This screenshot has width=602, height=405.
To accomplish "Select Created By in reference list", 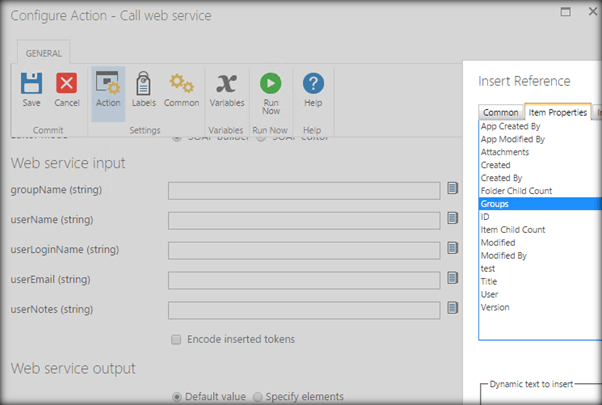I will pos(502,178).
